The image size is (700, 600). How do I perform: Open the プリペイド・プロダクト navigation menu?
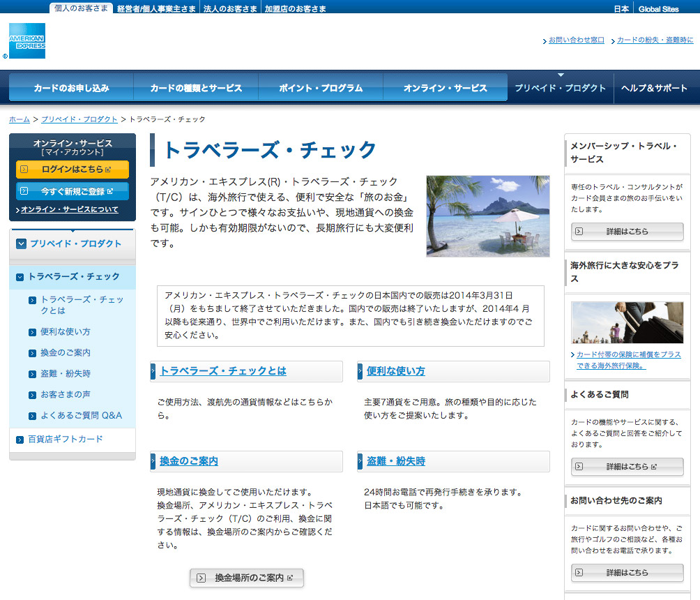560,89
